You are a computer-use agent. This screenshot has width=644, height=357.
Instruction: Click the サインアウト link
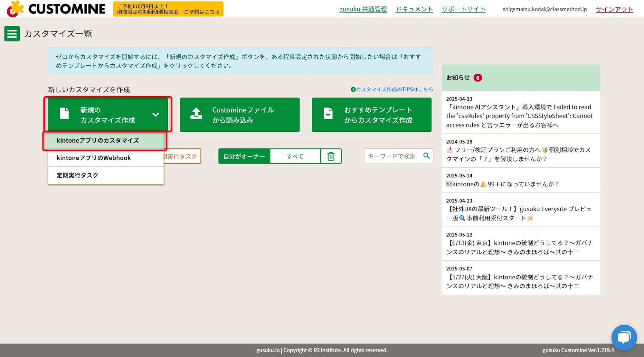pyautogui.click(x=614, y=9)
